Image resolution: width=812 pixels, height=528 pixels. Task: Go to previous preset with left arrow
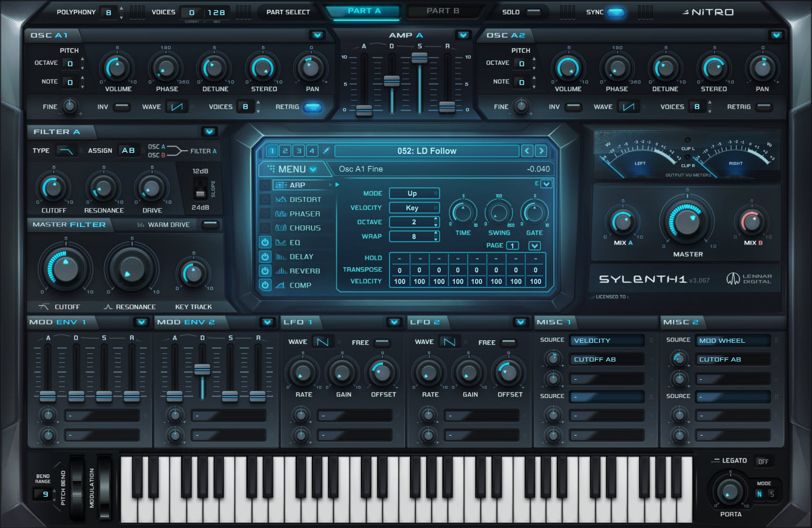[527, 151]
